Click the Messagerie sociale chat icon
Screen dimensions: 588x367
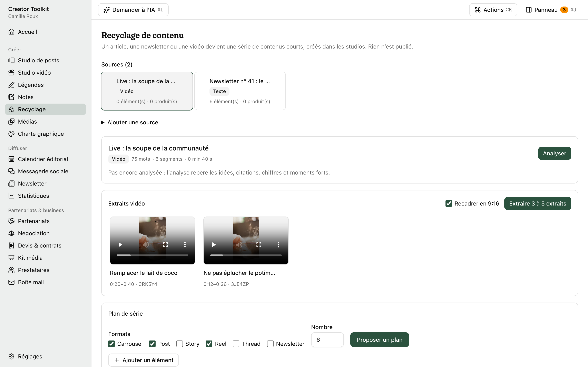[11, 171]
